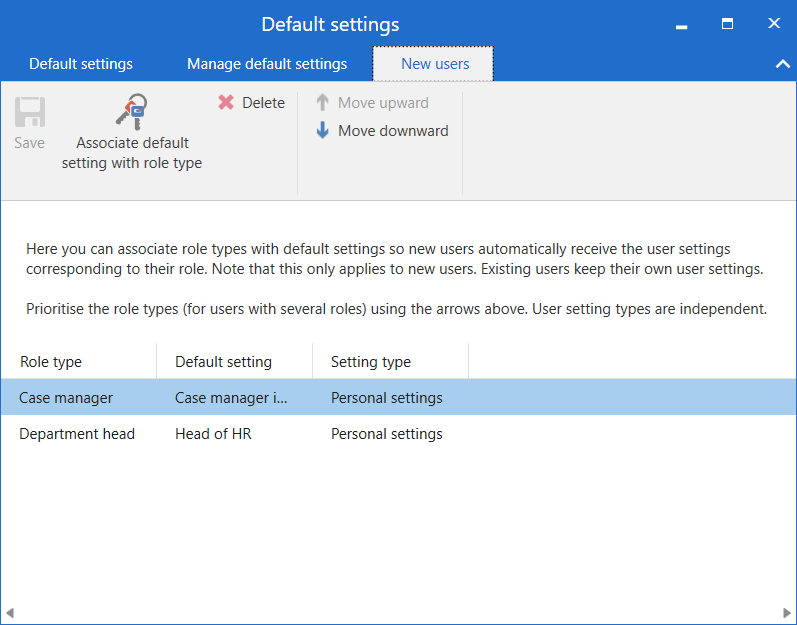Maximize the Default settings window
Screen dimensions: 797x625
727,24
